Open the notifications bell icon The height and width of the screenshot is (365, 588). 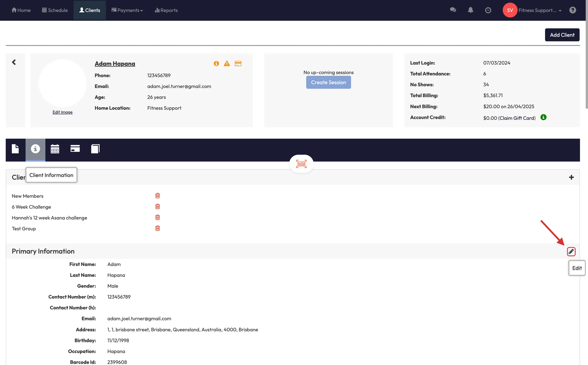(470, 10)
